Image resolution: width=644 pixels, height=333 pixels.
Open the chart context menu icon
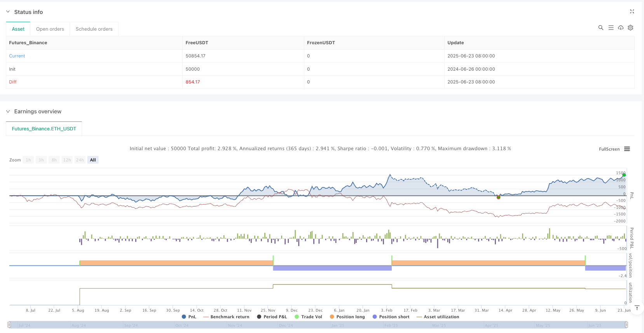coord(627,149)
